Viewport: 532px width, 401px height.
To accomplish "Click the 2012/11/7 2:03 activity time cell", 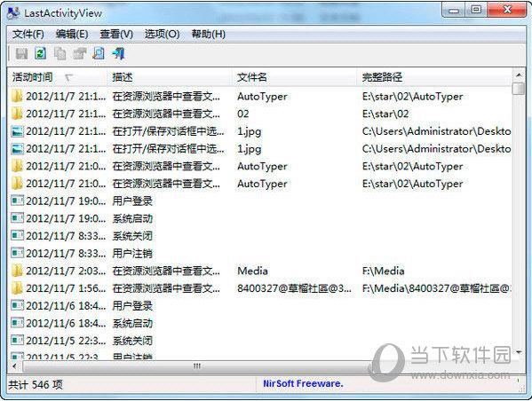I will pyautogui.click(x=66, y=271).
